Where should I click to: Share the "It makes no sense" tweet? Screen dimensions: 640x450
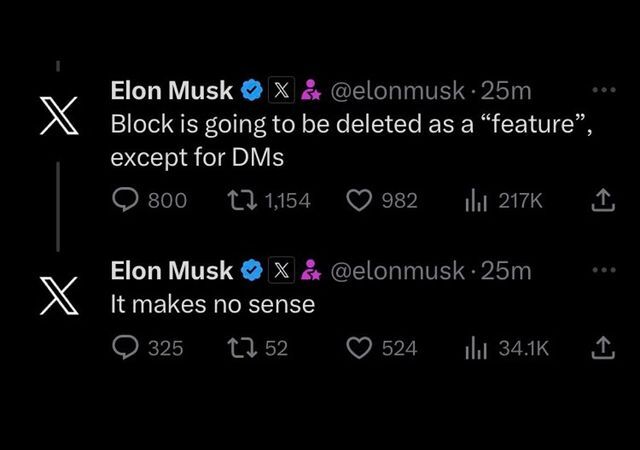coord(603,348)
